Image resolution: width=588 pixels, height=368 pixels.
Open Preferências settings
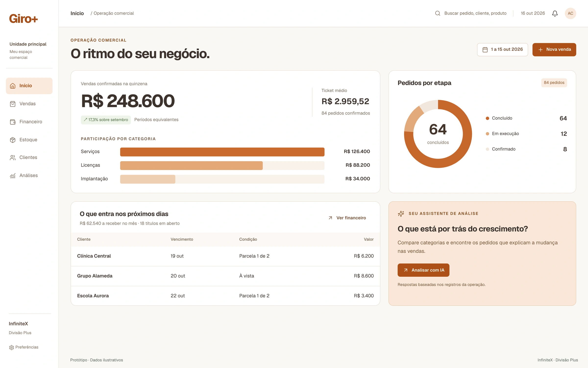24,347
